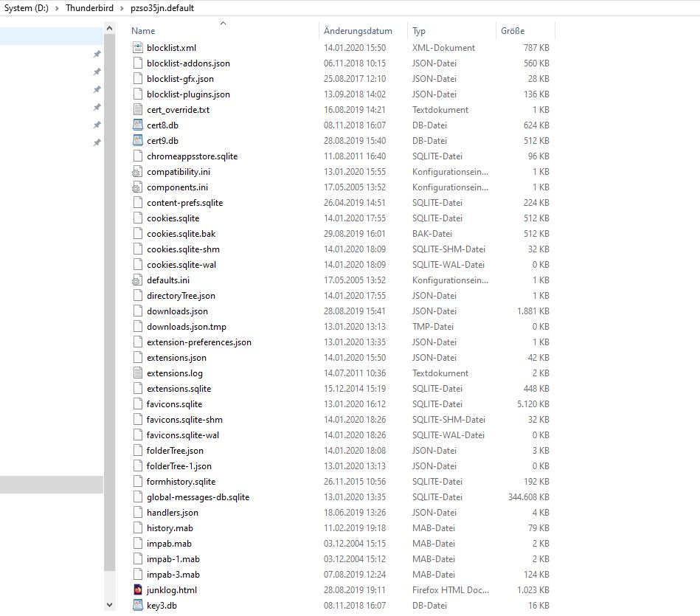Click the Firefox HTML Doc... type cell
Viewport: 700px width, 616px height.
(x=451, y=590)
